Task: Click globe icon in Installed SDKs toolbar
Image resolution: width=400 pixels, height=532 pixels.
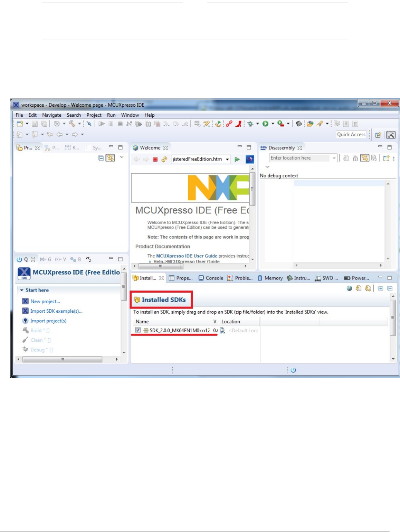Action: pos(349,288)
